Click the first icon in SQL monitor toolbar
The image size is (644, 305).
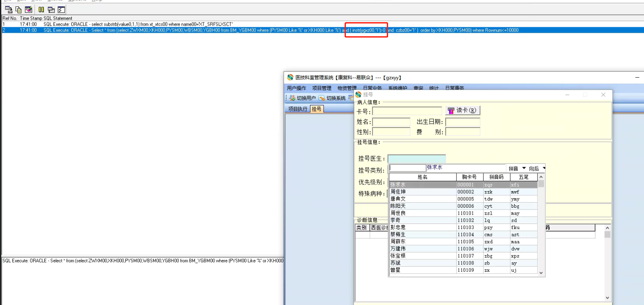point(9,9)
